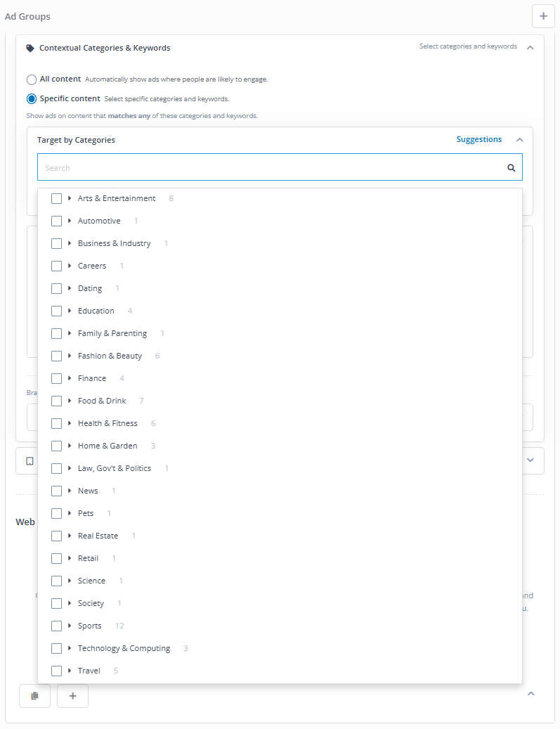
Task: Click the tag icon next to Contextual Categories
Action: pyautogui.click(x=30, y=49)
